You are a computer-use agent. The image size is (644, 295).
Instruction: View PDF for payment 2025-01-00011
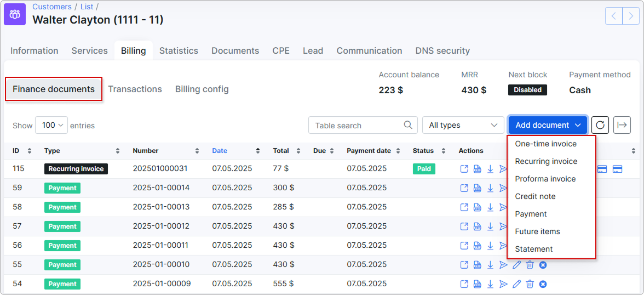tap(478, 246)
